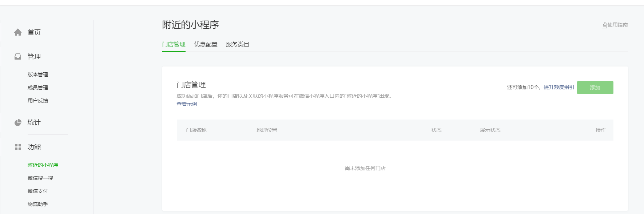Click the home icon beside 首页

pyautogui.click(x=18, y=32)
